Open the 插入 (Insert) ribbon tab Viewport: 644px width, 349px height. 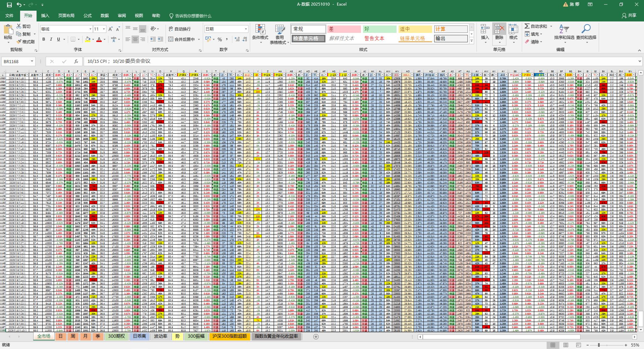45,16
